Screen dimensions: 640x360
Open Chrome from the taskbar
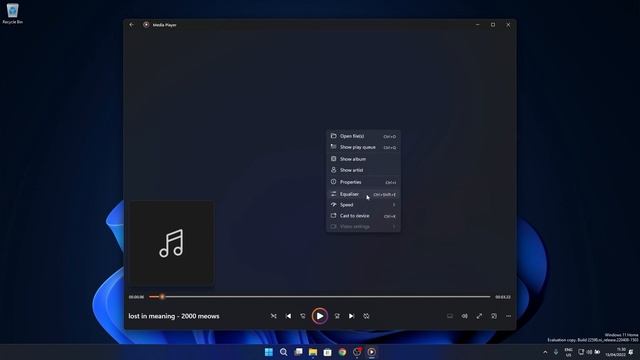(342, 352)
